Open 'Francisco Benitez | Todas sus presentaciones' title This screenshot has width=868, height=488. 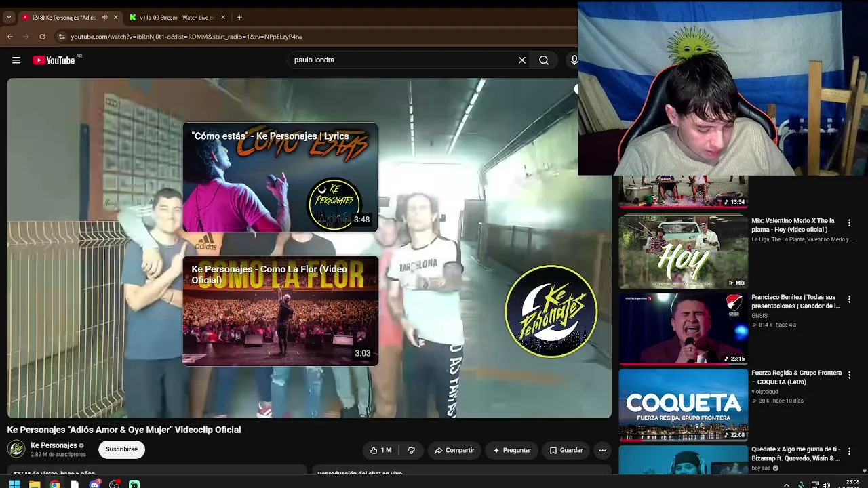pyautogui.click(x=796, y=302)
